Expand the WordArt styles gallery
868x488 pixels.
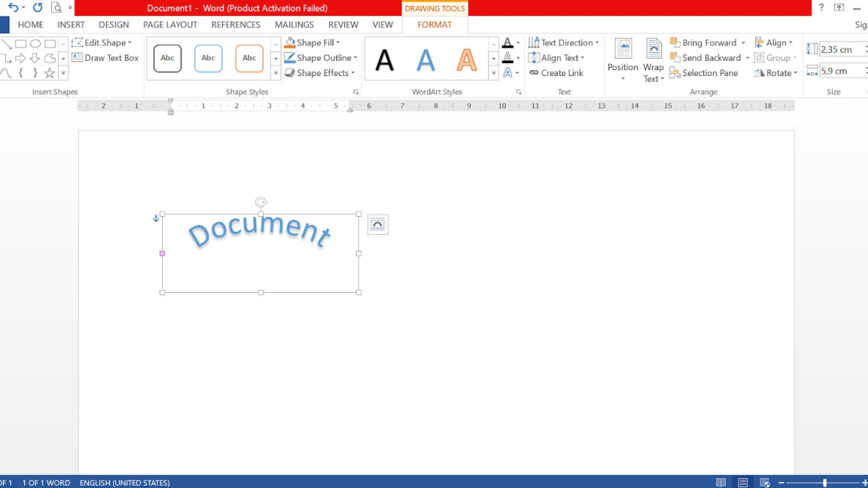pyautogui.click(x=494, y=73)
